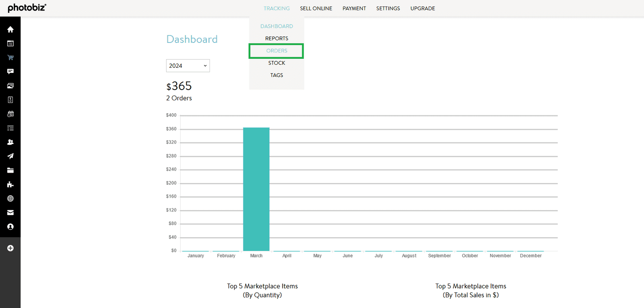Viewport: 644px width, 308px height.
Task: Open the puzzle piece icon in sidebar
Action: click(10, 184)
